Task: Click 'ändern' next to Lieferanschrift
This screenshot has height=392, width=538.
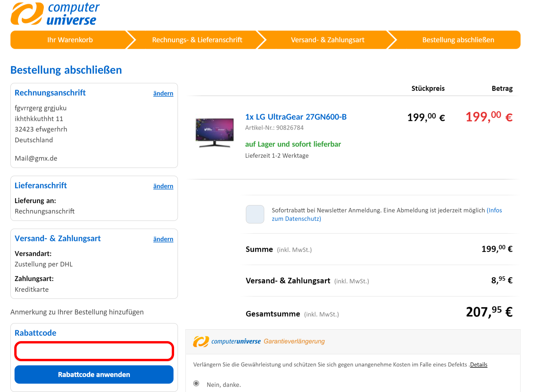Action: pos(163,186)
